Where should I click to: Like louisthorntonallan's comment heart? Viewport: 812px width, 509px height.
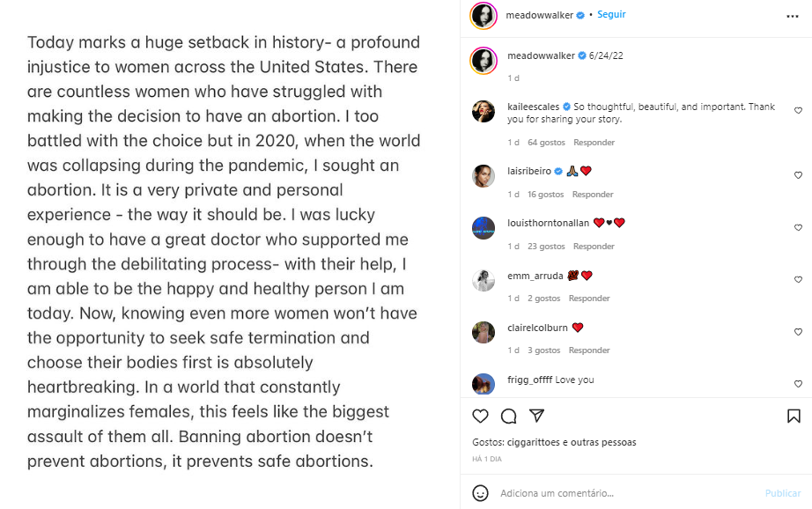pyautogui.click(x=798, y=227)
